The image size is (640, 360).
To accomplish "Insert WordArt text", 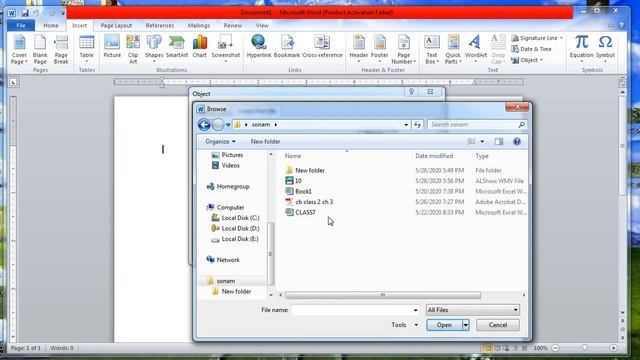I will pos(476,48).
